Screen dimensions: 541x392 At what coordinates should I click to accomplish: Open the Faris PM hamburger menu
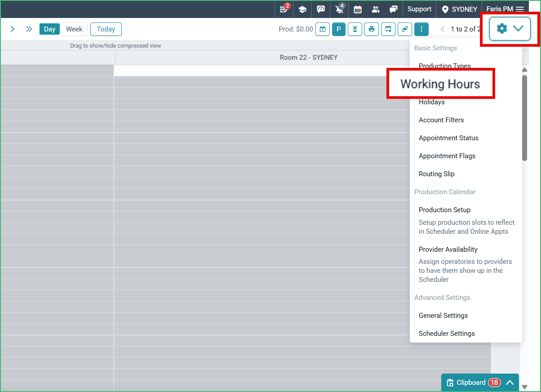(x=505, y=9)
